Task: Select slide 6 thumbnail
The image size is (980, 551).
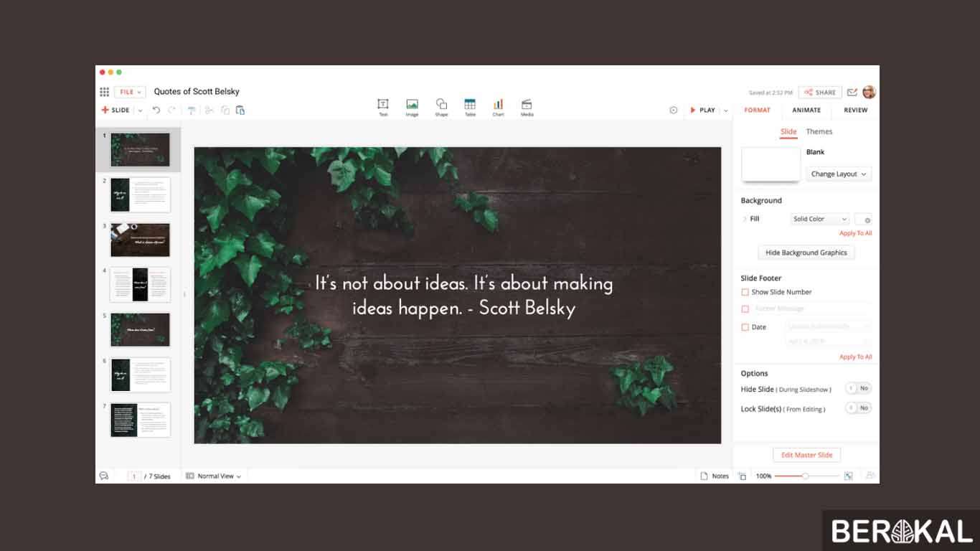Action: 140,375
